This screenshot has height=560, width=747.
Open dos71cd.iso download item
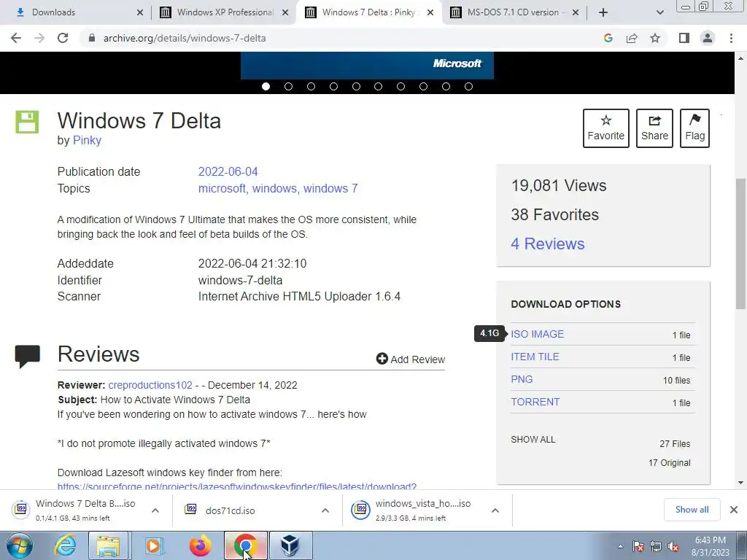pyautogui.click(x=230, y=510)
